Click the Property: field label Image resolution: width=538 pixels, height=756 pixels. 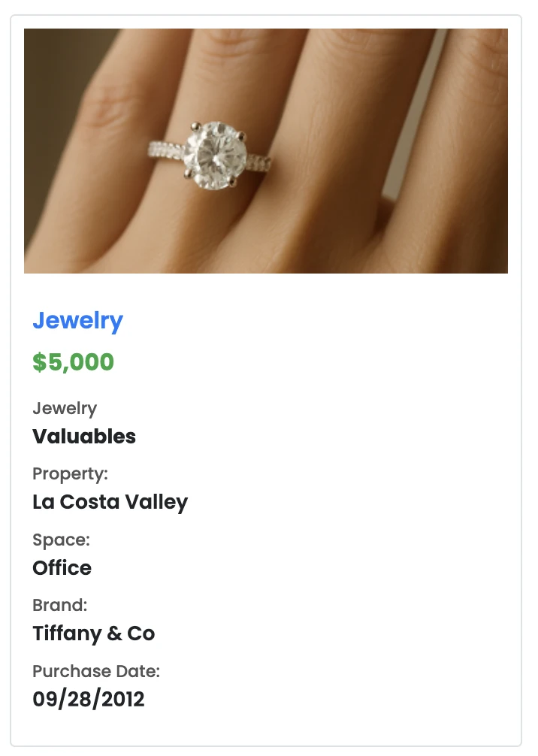70,474
